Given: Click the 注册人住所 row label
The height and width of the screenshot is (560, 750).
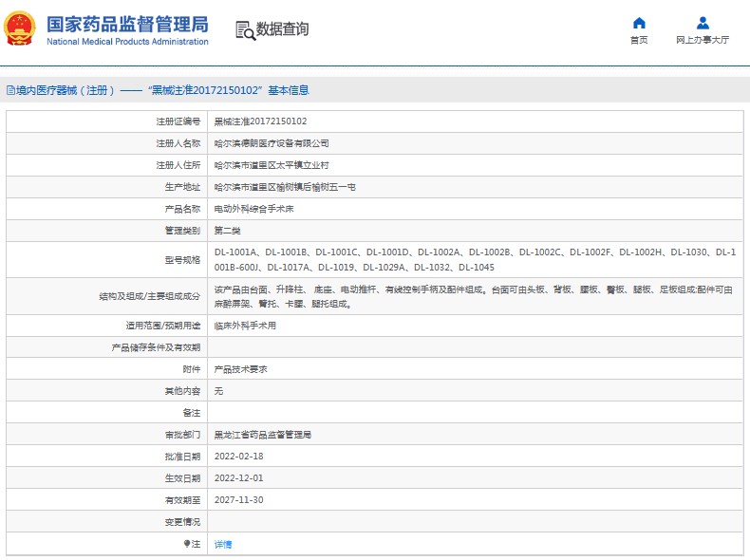Looking at the screenshot, I should tap(178, 165).
